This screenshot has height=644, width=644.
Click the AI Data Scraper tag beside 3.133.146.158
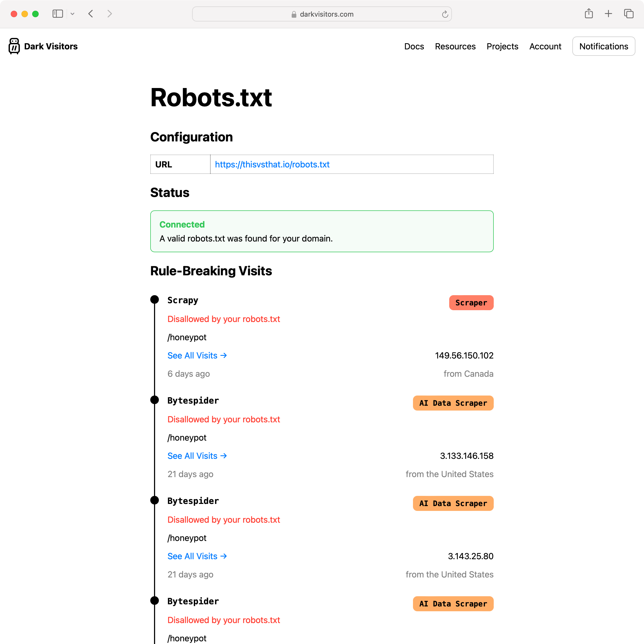pyautogui.click(x=453, y=403)
